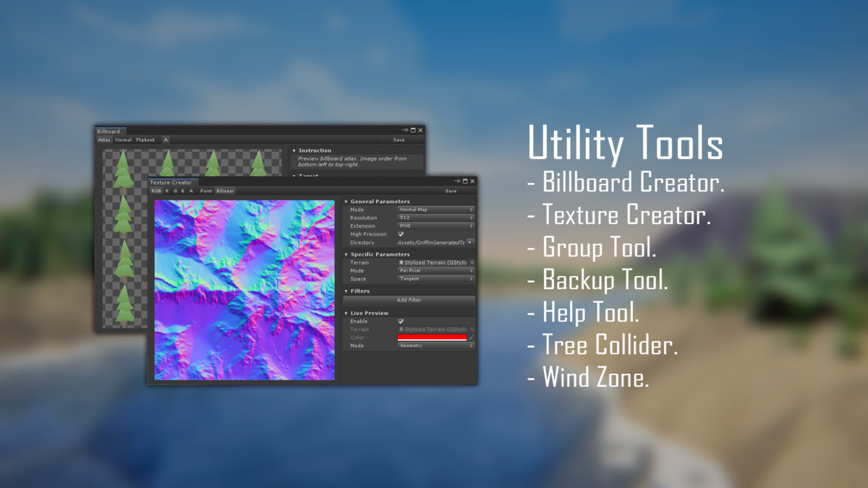The height and width of the screenshot is (488, 868).
Task: Collapse the General Parameters section
Action: [x=346, y=202]
